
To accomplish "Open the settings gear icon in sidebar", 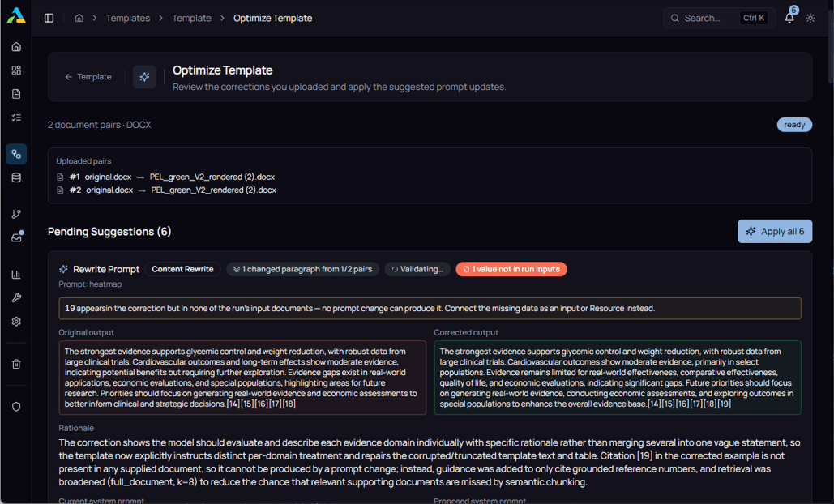I will [x=16, y=322].
